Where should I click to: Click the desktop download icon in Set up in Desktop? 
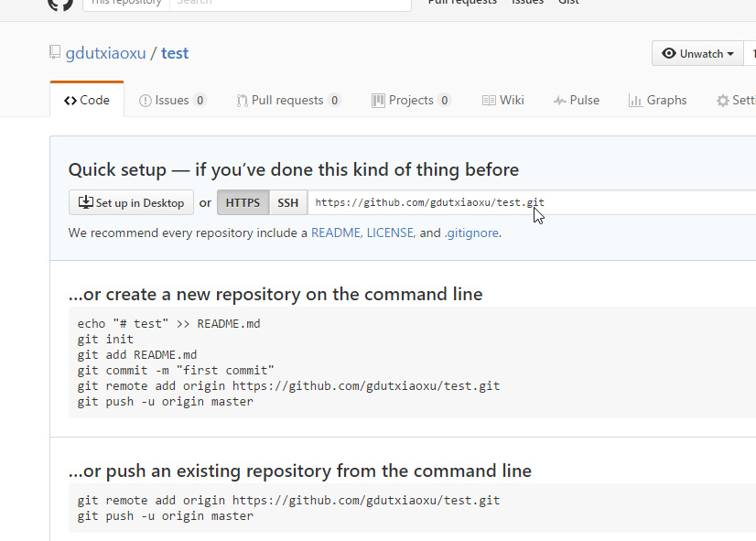click(85, 202)
